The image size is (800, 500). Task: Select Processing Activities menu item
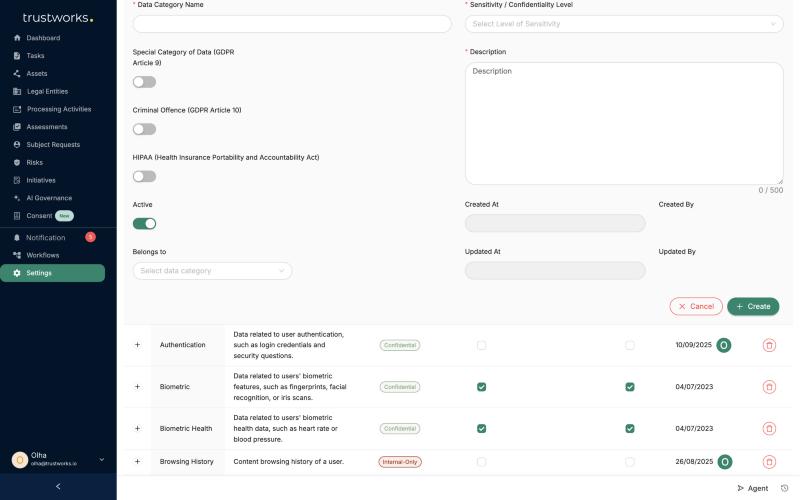(x=59, y=109)
